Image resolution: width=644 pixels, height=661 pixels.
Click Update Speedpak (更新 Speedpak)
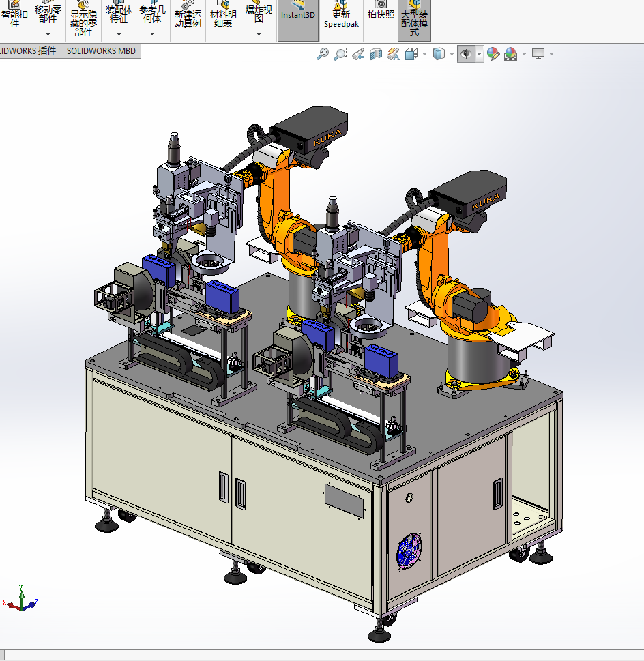[x=341, y=15]
